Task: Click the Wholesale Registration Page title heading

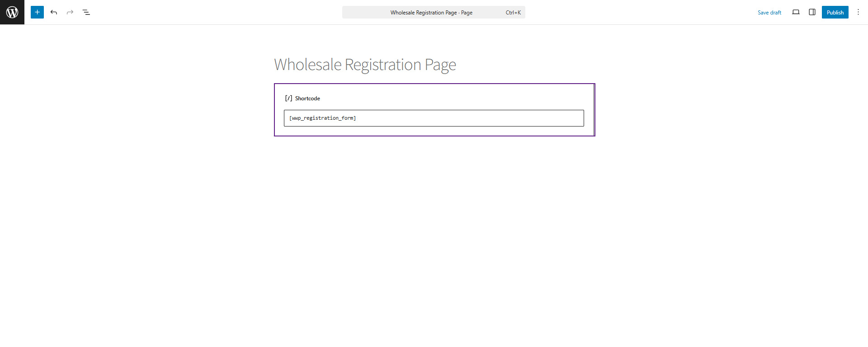Action: coord(365,65)
